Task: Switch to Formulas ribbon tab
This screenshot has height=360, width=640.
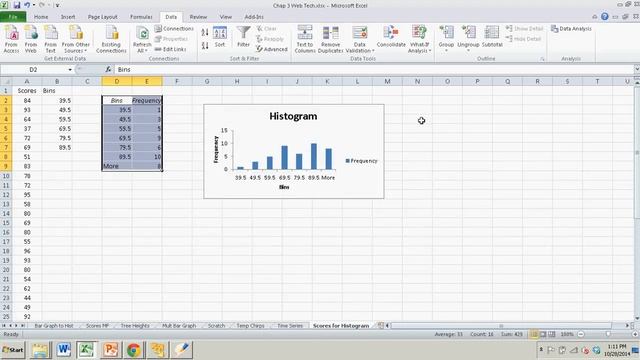Action: [x=141, y=17]
